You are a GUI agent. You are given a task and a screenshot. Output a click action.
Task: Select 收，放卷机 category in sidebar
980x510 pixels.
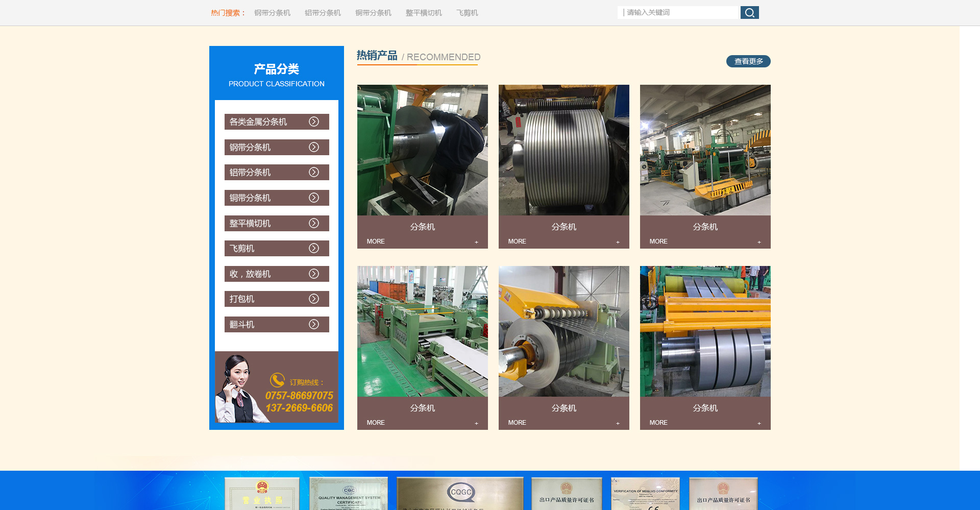pos(250,274)
